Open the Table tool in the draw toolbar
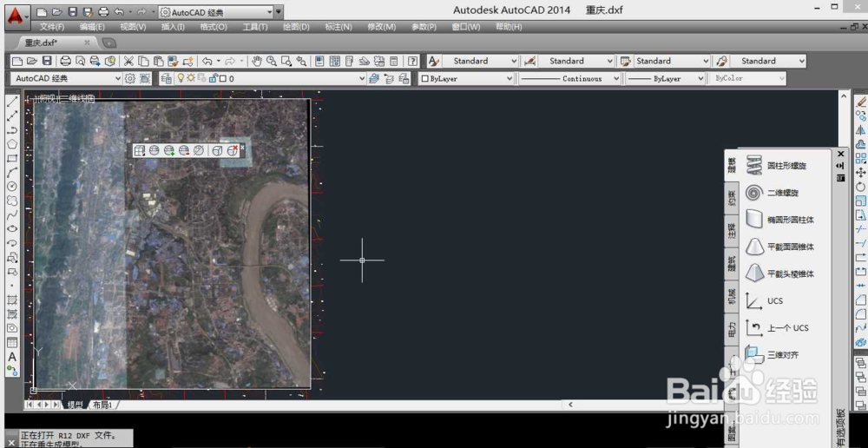 point(11,343)
